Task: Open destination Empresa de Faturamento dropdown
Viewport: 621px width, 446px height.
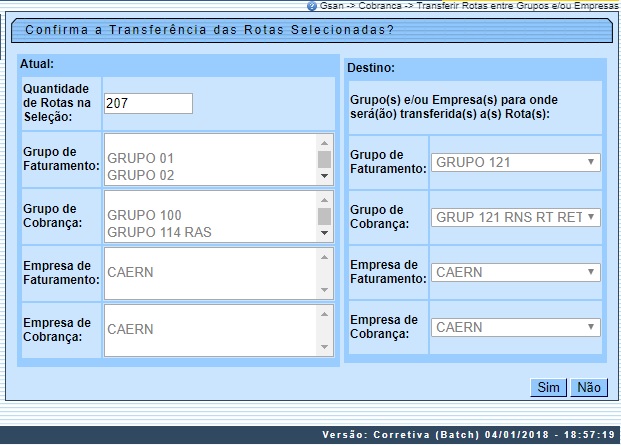Action: pyautogui.click(x=515, y=272)
